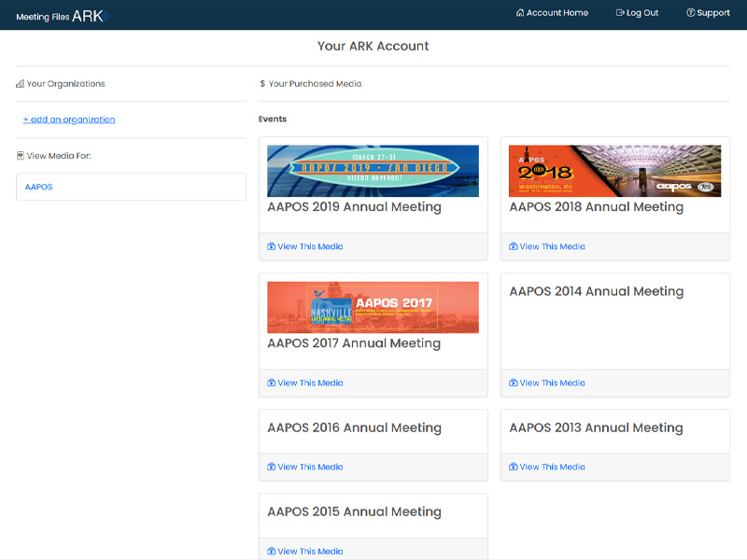Click the media icon under AAPOS 2015
The height and width of the screenshot is (560, 747).
click(271, 551)
